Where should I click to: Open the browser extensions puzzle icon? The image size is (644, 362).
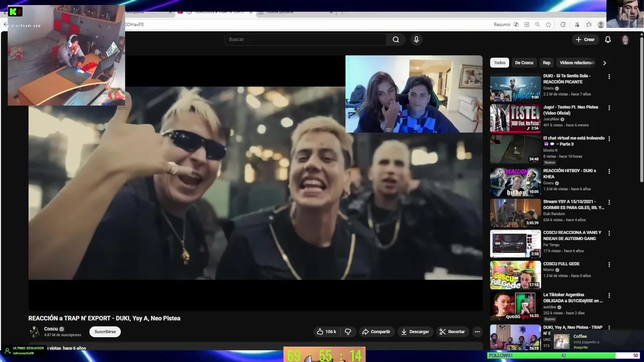click(x=563, y=25)
